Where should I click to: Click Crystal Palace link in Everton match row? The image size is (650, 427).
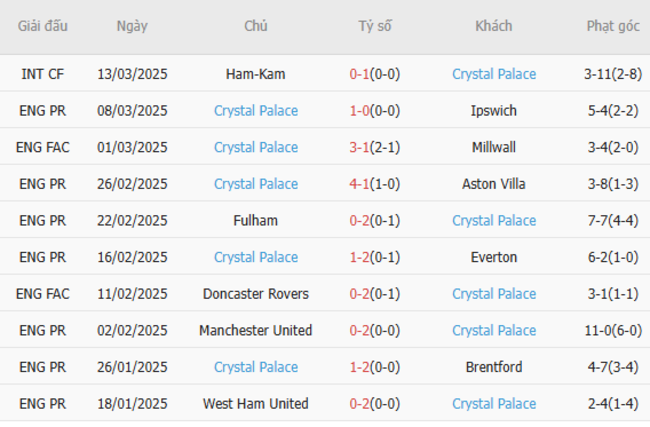coord(256,257)
